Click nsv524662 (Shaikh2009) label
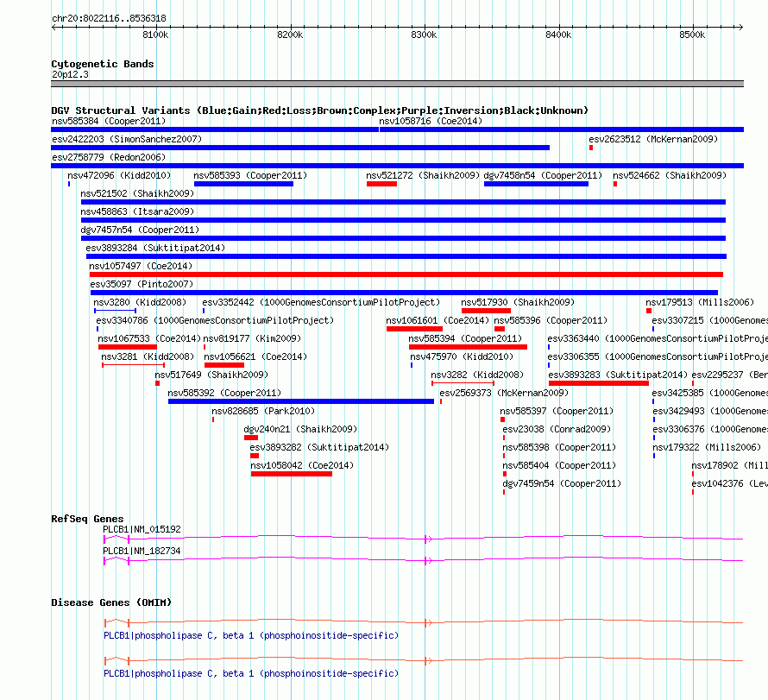The image size is (768, 700). 670,175
